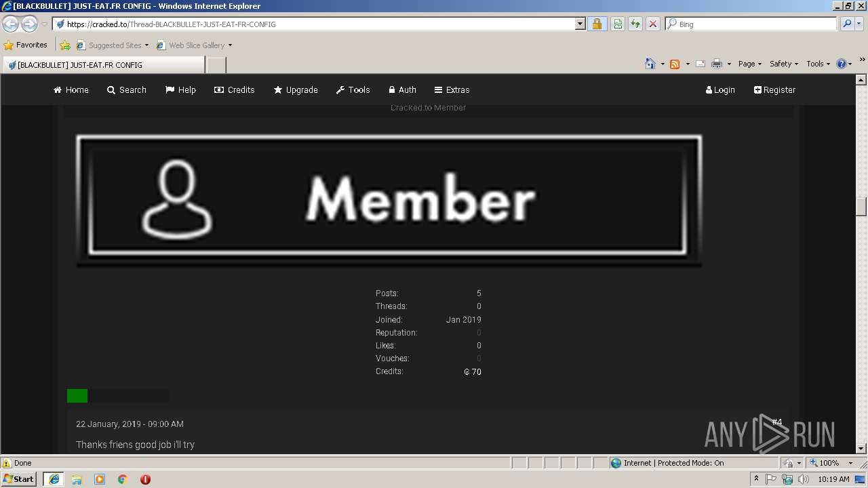Launch Chrome from the taskbar
The width and height of the screenshot is (868, 488).
(123, 479)
